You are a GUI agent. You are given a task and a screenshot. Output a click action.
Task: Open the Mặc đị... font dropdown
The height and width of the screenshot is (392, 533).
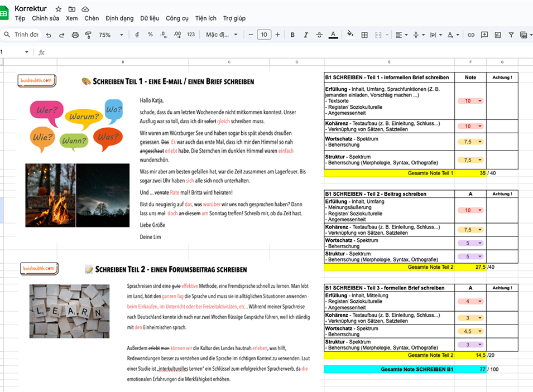coord(222,35)
